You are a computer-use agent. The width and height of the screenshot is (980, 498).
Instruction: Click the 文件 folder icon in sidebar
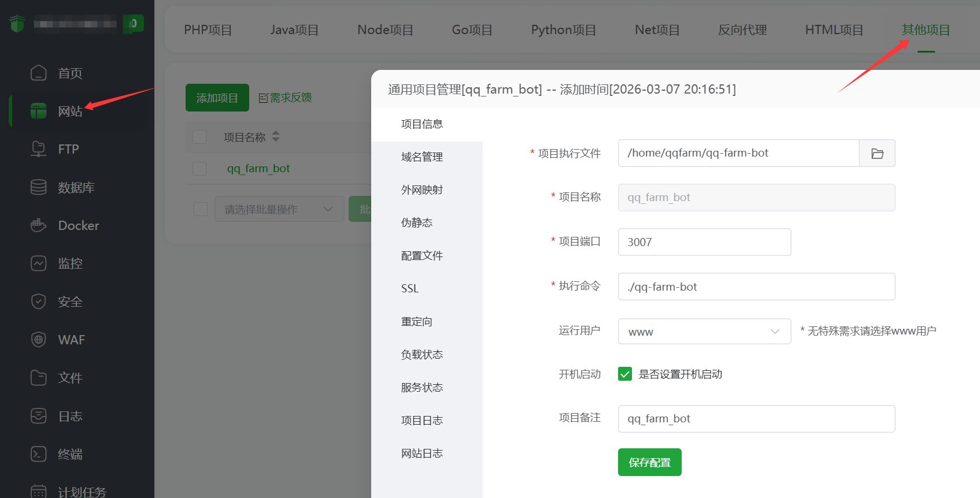38,378
